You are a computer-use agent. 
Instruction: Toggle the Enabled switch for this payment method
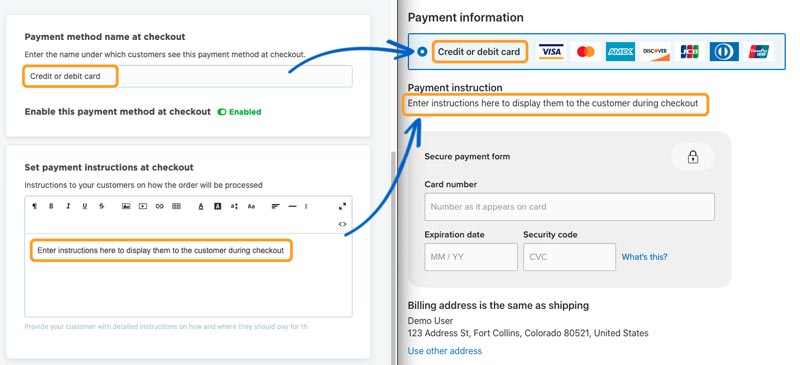(x=221, y=112)
